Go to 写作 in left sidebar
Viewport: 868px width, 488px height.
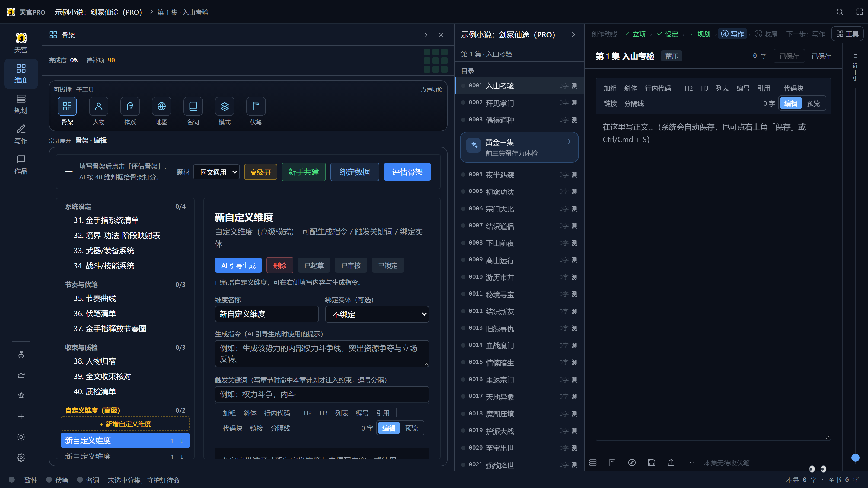tap(21, 134)
